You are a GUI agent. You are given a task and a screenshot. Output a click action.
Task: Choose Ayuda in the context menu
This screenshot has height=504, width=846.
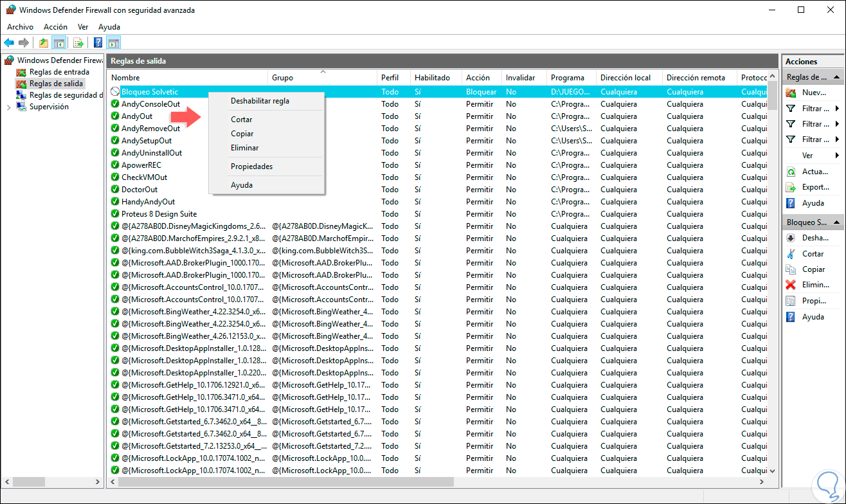pyautogui.click(x=267, y=185)
